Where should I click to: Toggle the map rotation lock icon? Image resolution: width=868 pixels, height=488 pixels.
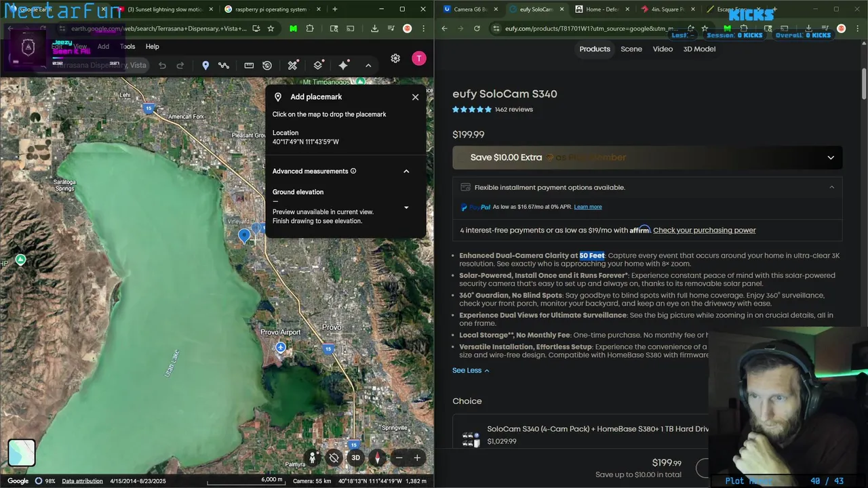[334, 457]
